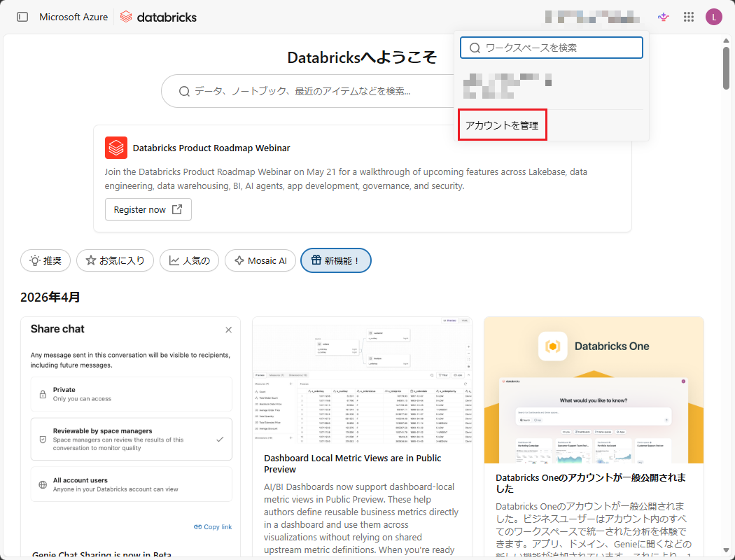Screen dimensions: 735x560
Task: Switch to the お気に入り tab
Action: coord(115,260)
